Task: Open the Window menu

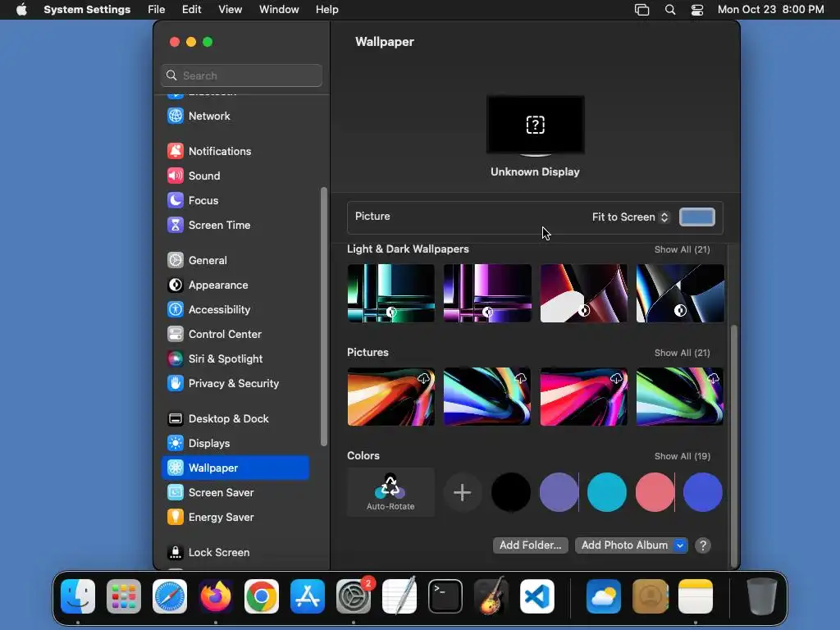Action: 279,10
